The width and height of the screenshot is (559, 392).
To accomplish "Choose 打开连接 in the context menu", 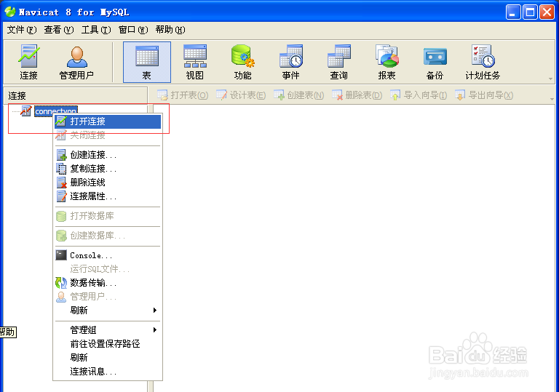I will pos(108,121).
